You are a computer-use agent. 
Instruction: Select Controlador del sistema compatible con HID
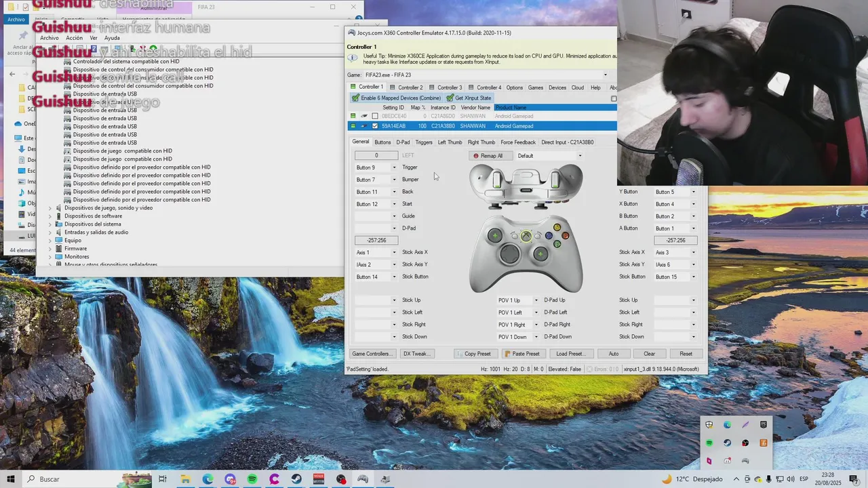pyautogui.click(x=126, y=62)
